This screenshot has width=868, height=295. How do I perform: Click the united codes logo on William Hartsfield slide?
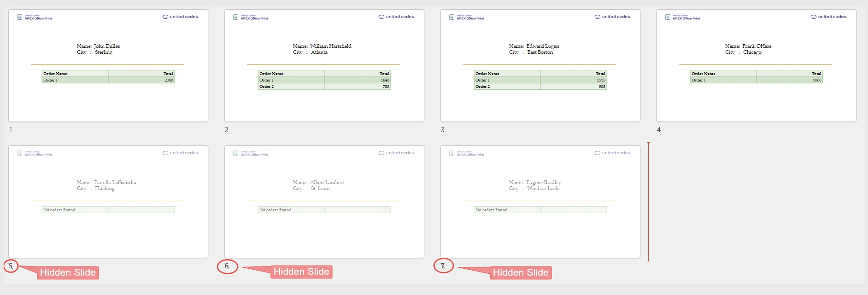[397, 17]
